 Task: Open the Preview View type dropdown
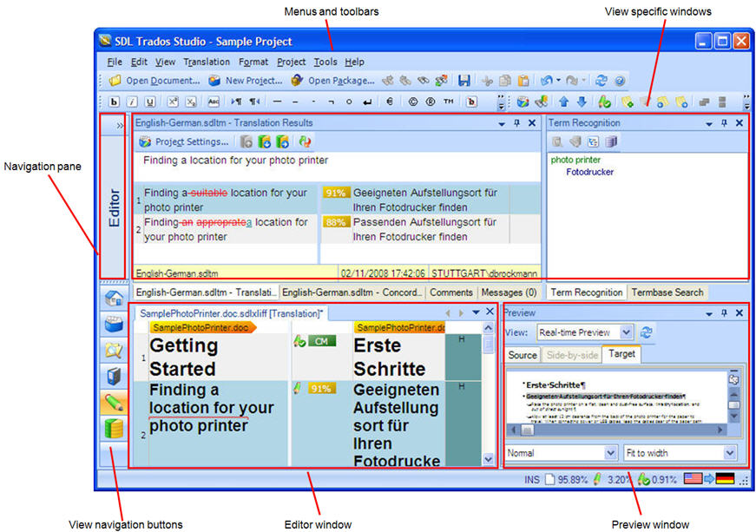pos(626,332)
